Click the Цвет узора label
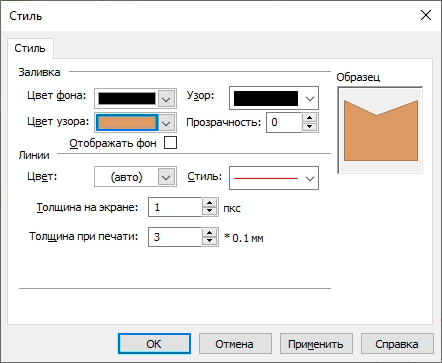 pyautogui.click(x=58, y=122)
